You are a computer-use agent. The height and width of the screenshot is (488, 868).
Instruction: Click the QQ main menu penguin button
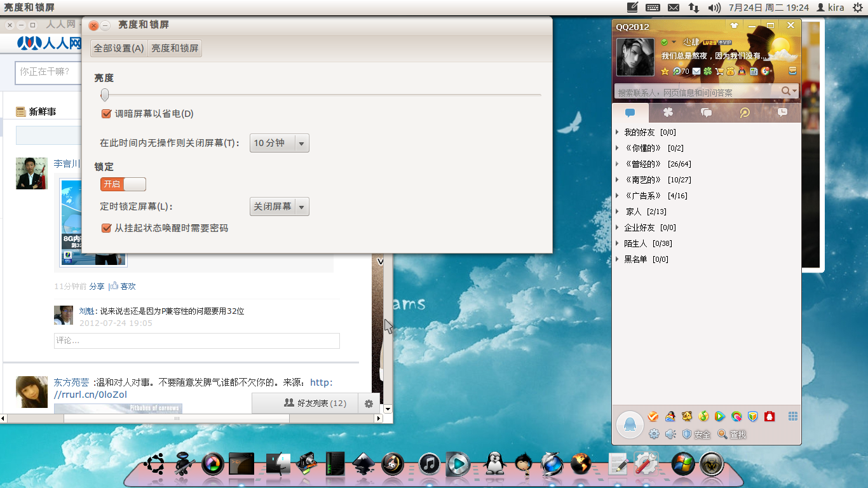click(x=630, y=424)
